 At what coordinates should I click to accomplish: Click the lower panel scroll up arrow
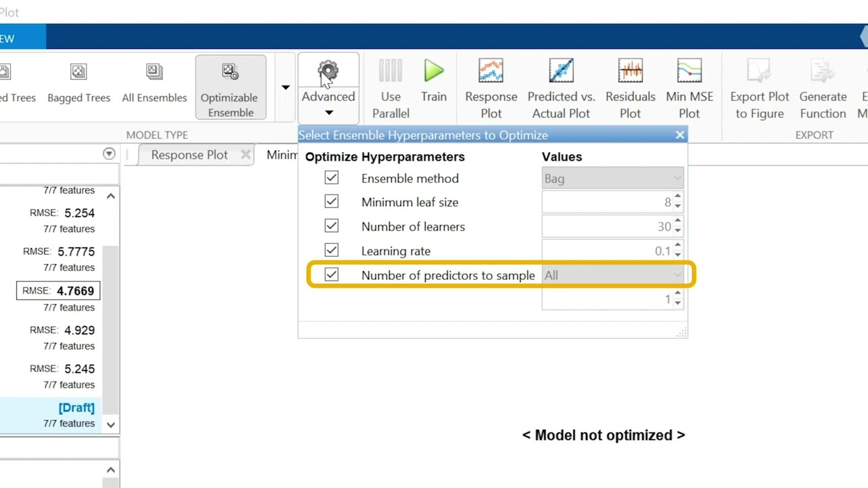coord(111,470)
